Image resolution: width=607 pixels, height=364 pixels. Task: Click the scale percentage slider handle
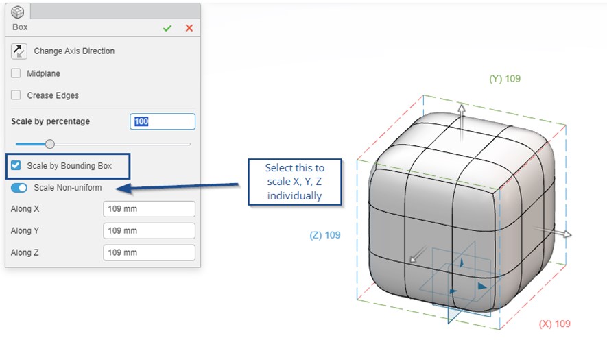click(x=49, y=144)
